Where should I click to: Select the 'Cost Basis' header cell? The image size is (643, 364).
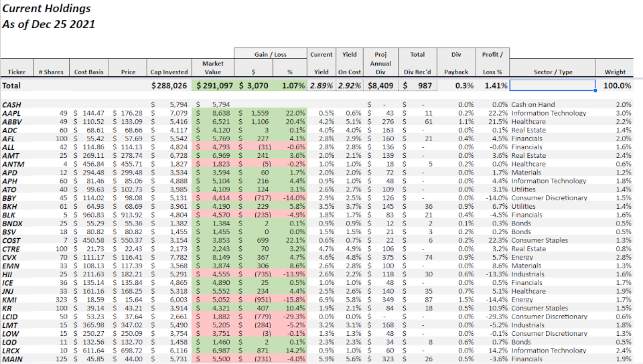[88, 72]
